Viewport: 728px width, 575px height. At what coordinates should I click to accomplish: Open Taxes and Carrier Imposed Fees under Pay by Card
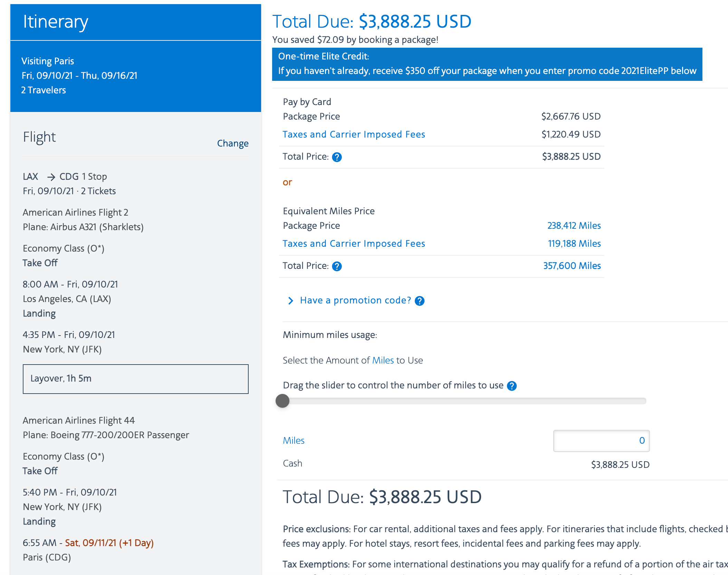tap(354, 134)
